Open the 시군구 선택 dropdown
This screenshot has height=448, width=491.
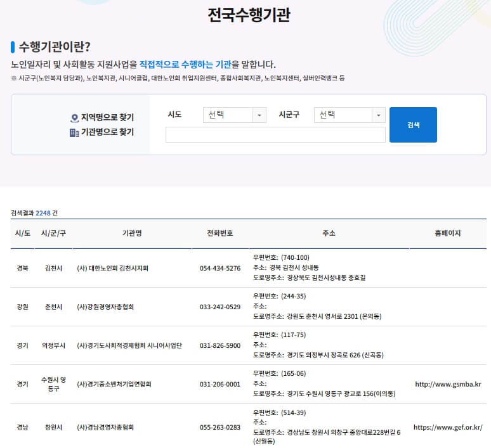(x=350, y=115)
